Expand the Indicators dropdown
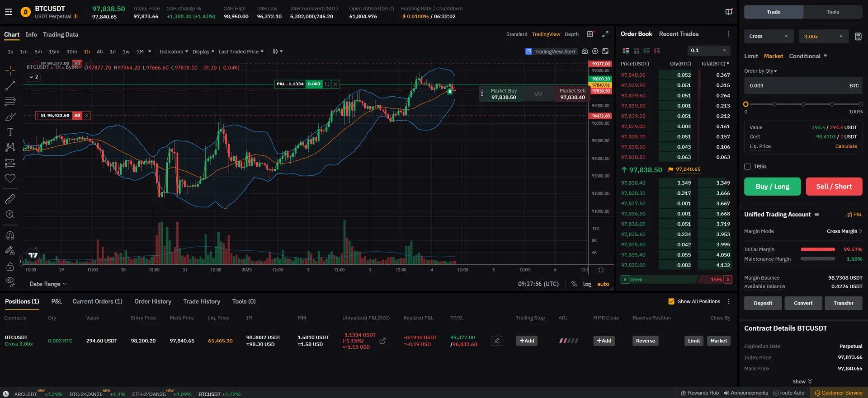The height and width of the screenshot is (398, 868). pos(174,52)
